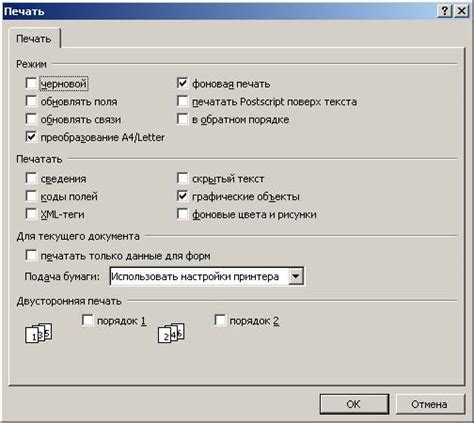Tick the скрытый текст checkbox
Viewport: 474px width, 423px height.
pyautogui.click(x=183, y=178)
